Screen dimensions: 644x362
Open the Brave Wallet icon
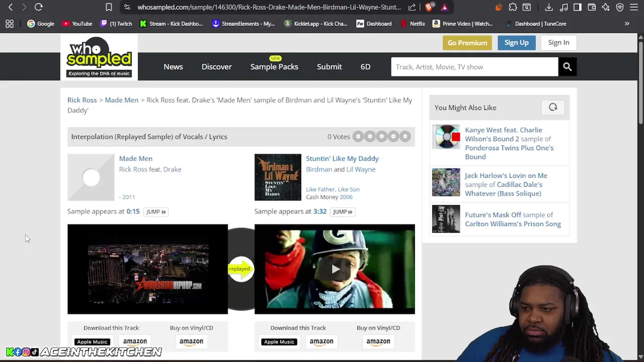click(x=592, y=7)
